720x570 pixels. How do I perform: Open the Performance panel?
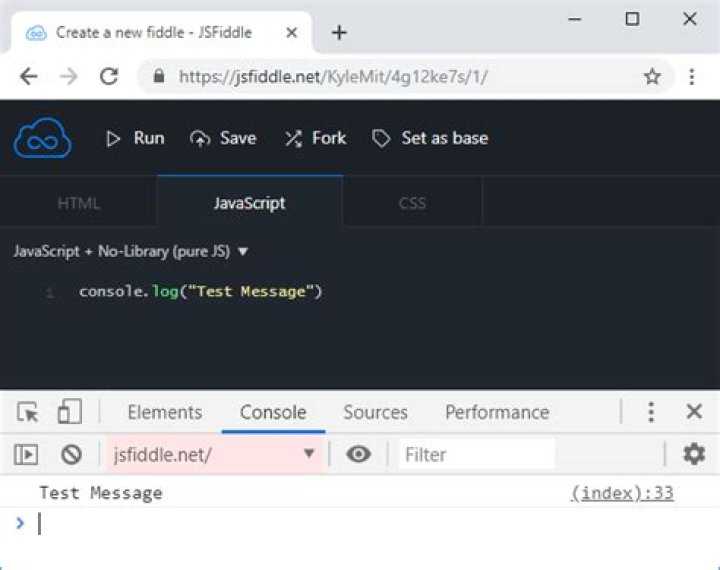497,412
